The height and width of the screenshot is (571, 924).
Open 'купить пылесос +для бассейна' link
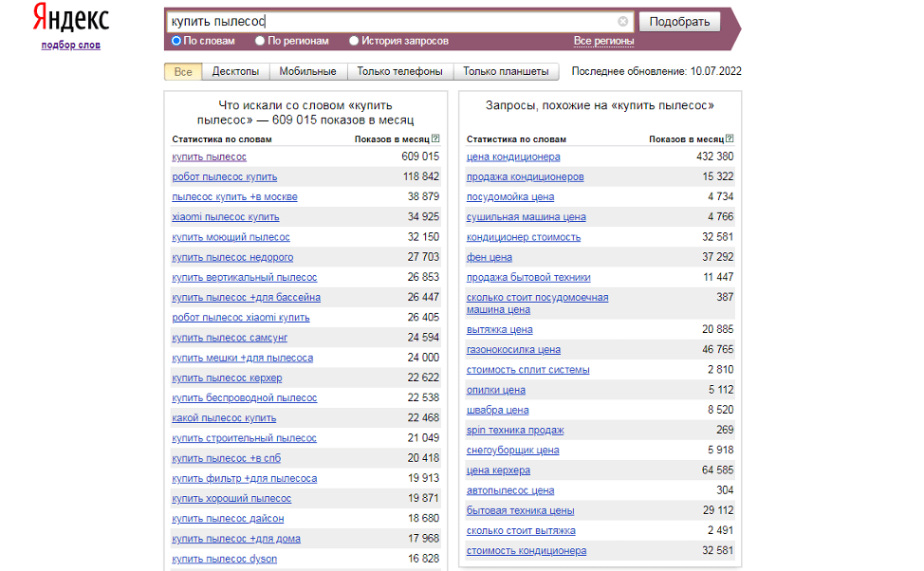point(247,297)
